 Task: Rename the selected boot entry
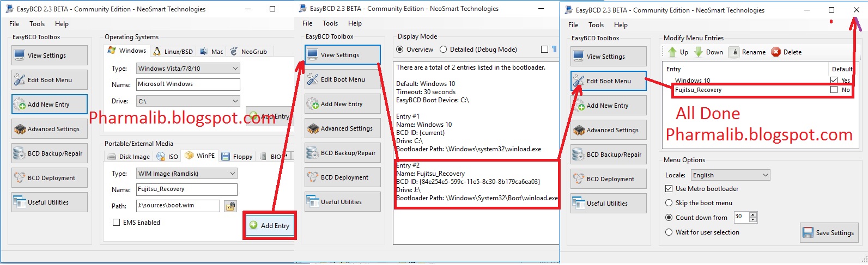tap(748, 52)
